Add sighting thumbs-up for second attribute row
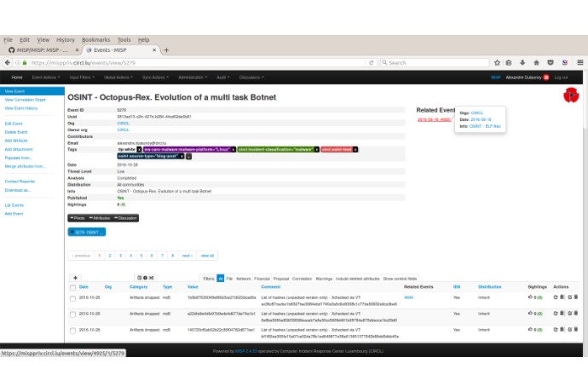The width and height of the screenshot is (588, 392). [530, 314]
